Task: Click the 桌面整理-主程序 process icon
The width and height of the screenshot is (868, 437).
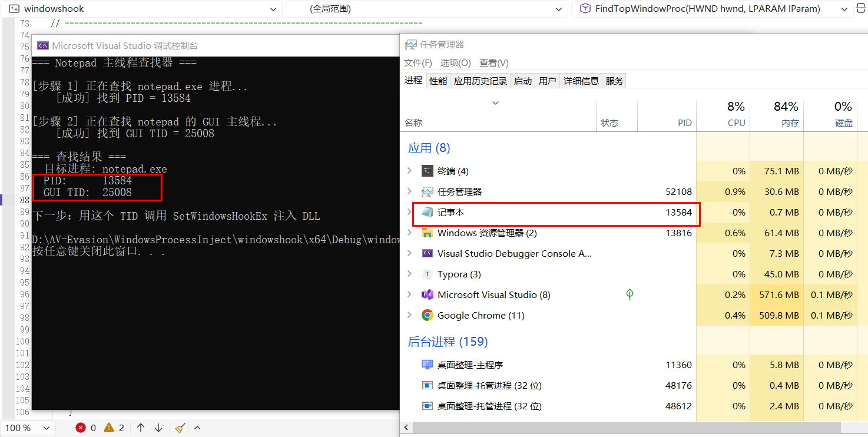Action: 428,365
